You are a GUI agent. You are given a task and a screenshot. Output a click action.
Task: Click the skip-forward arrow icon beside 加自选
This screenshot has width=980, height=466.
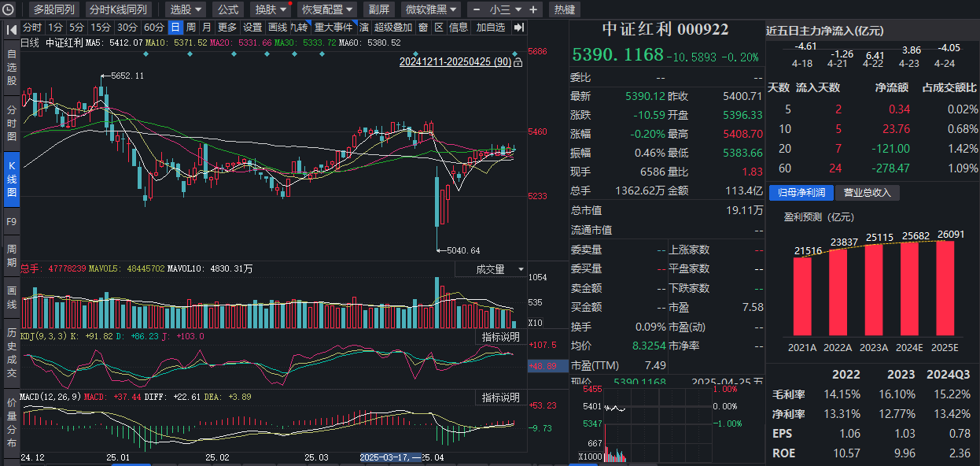tap(518, 28)
